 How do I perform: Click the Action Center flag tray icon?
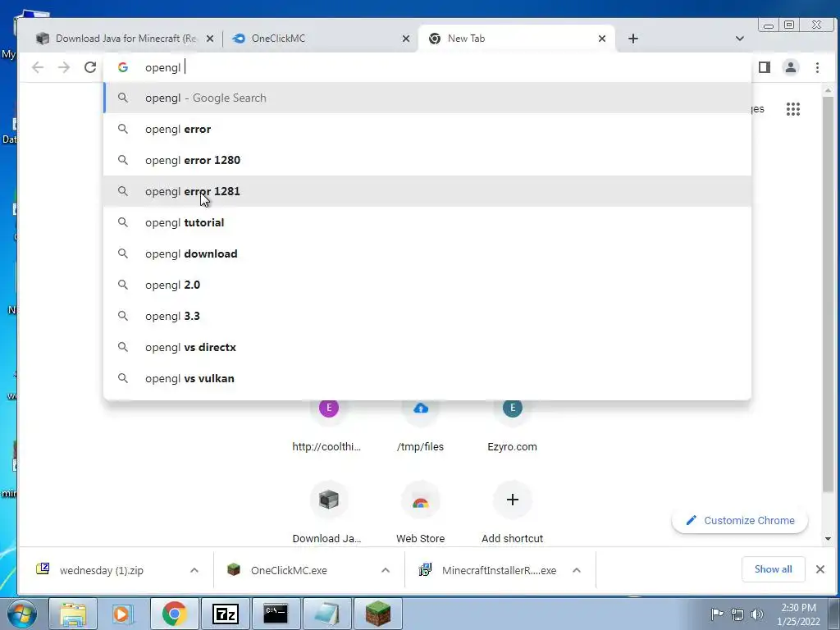pyautogui.click(x=717, y=614)
